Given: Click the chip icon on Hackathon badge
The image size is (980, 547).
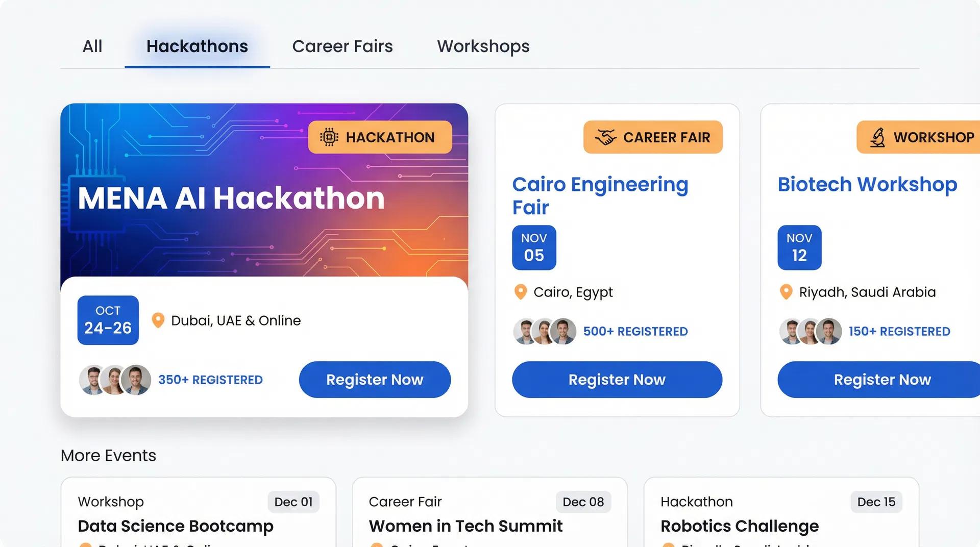Looking at the screenshot, I should [x=329, y=137].
